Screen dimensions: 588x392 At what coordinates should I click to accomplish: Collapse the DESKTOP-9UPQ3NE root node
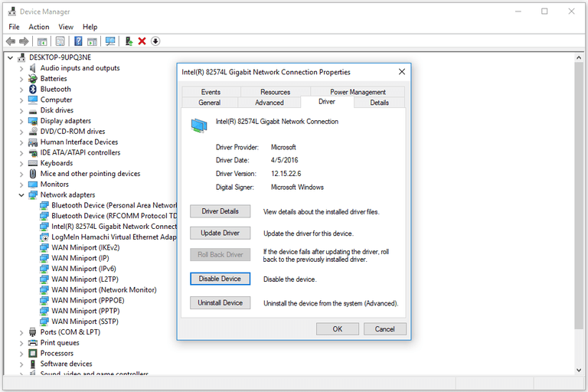[10, 57]
